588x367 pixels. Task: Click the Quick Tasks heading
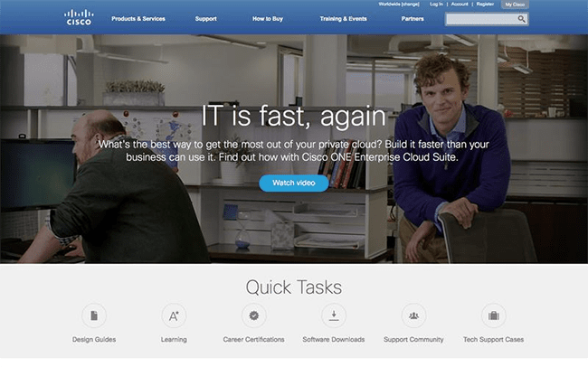pos(294,287)
